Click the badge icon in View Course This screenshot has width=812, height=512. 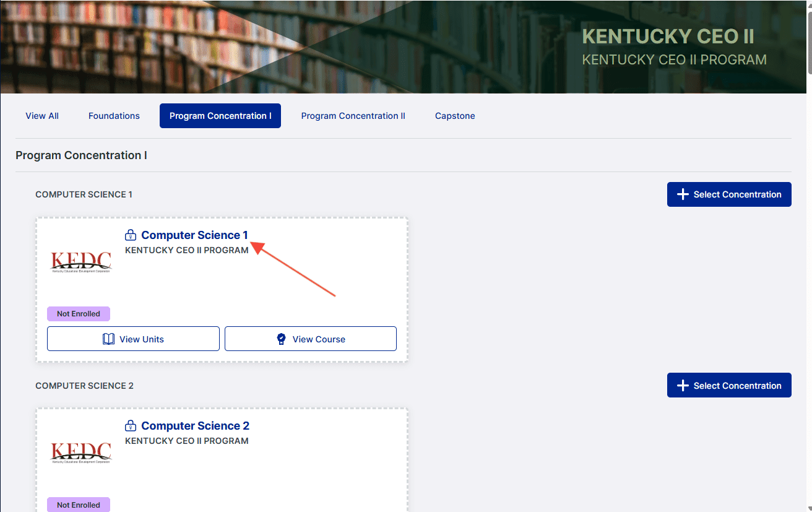click(x=282, y=339)
